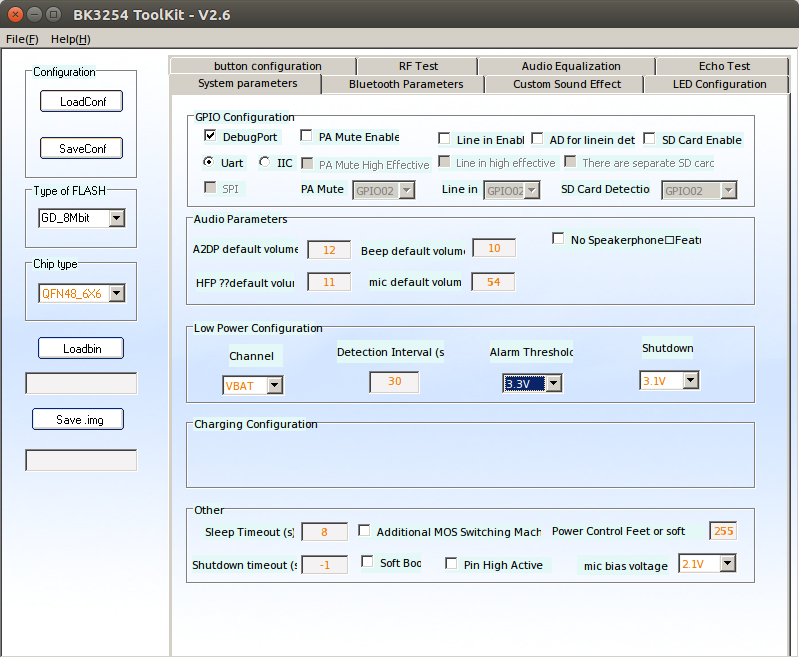Switch to RF Test tab
The height and width of the screenshot is (658, 799).
click(x=418, y=66)
